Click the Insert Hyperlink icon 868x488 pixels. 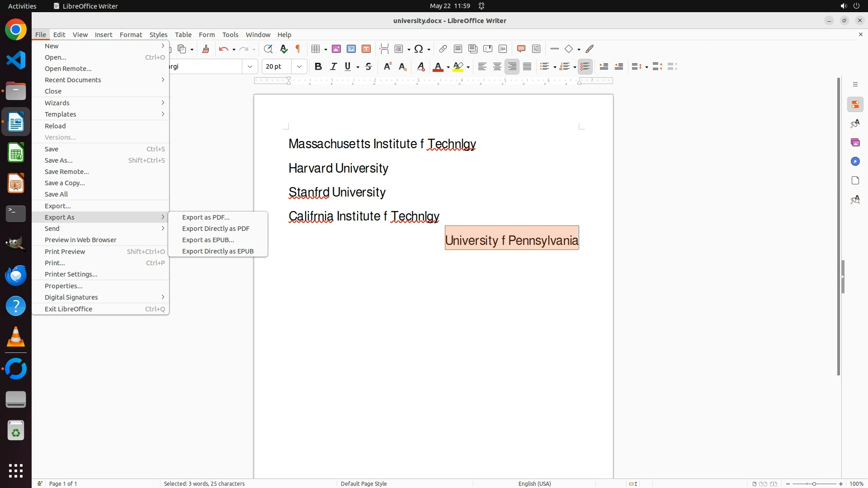pyautogui.click(x=443, y=49)
